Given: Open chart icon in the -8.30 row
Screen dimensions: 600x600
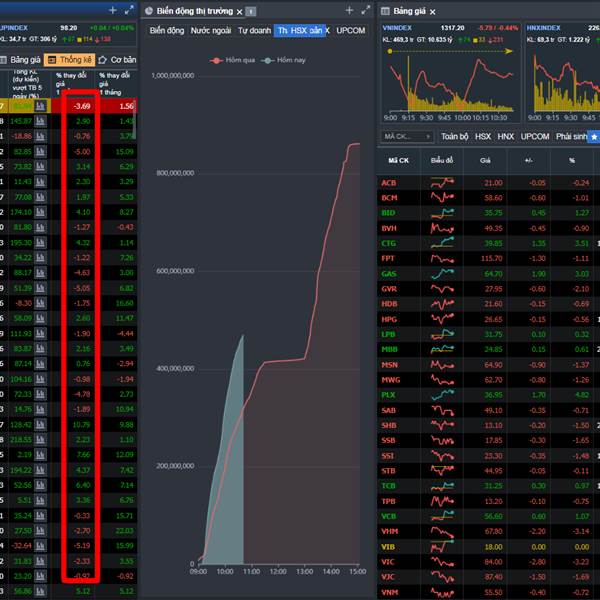Looking at the screenshot, I should [41, 303].
